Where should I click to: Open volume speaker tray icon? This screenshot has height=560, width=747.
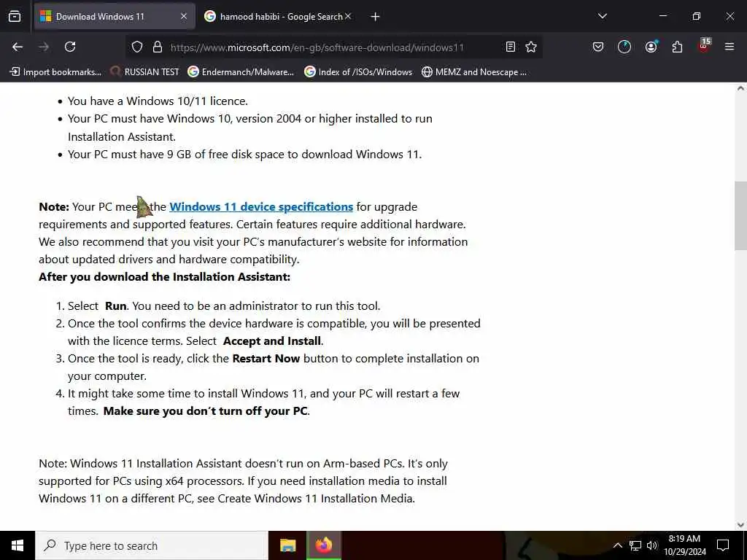pyautogui.click(x=651, y=545)
